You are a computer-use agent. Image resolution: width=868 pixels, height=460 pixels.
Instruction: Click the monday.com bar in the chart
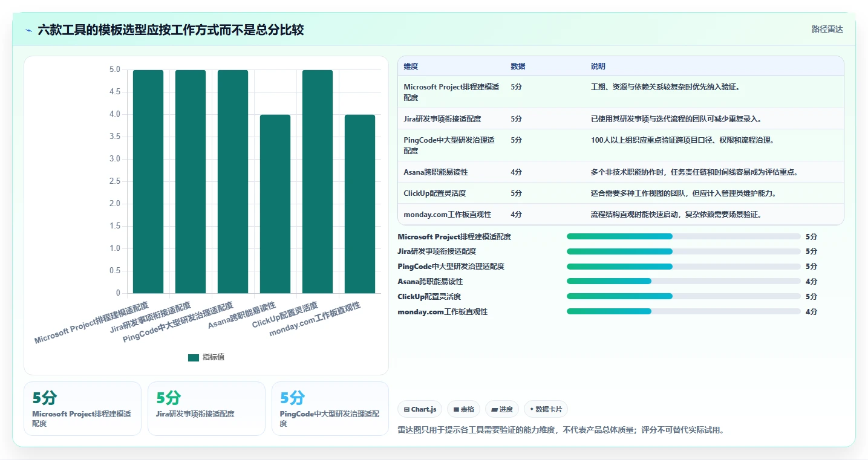(x=360, y=204)
